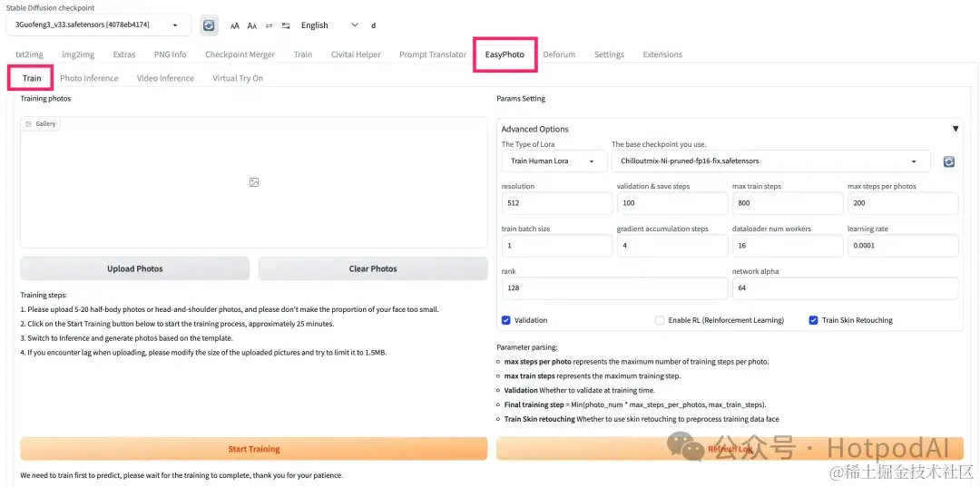
Task: Click the dataloader num workers field
Action: 788,246
